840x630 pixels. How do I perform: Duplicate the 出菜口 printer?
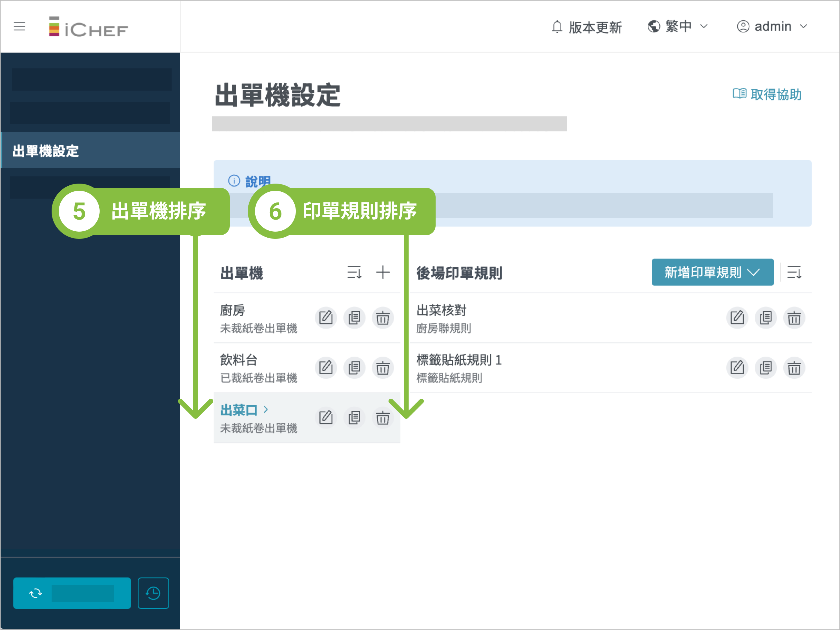(354, 418)
